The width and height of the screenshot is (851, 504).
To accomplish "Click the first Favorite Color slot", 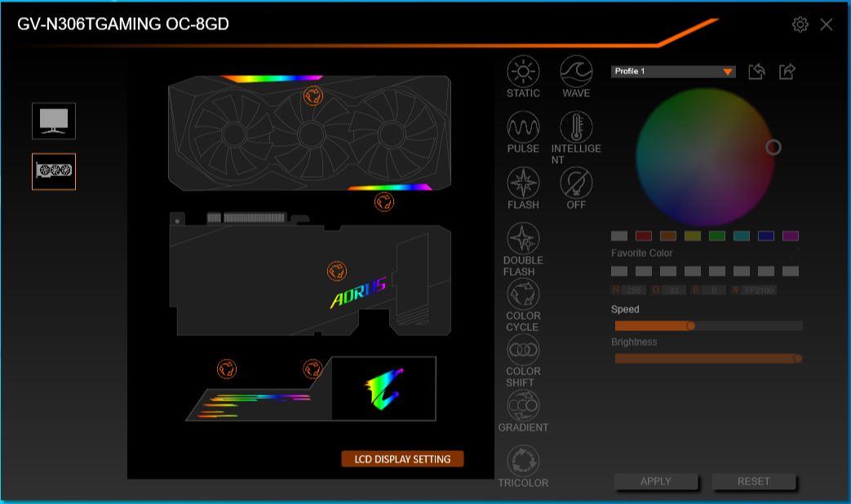I will pyautogui.click(x=619, y=271).
